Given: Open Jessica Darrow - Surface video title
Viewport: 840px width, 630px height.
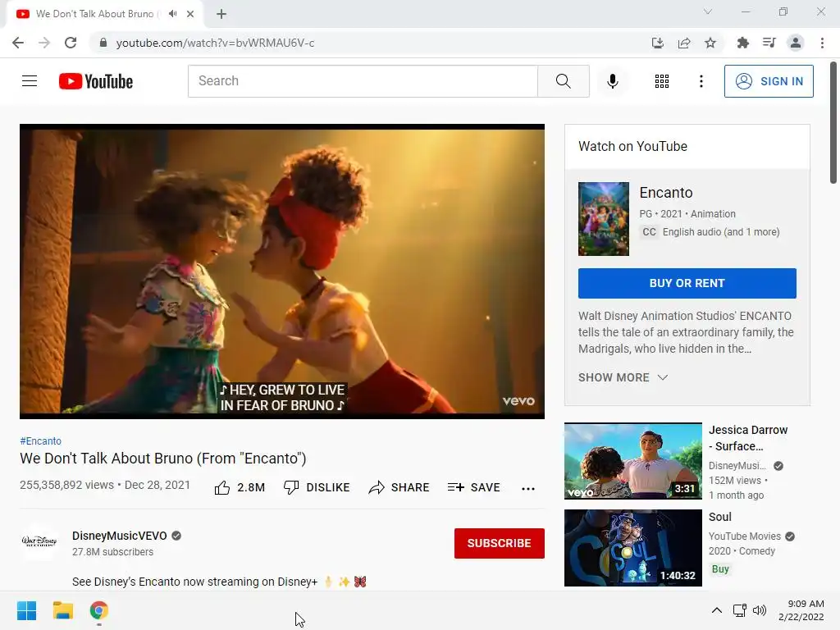Looking at the screenshot, I should [x=748, y=438].
